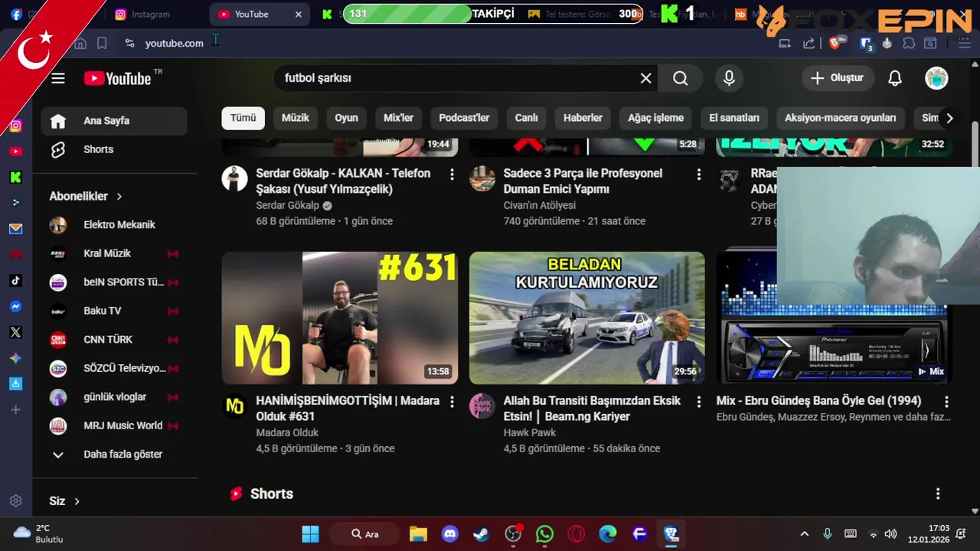Select the Oyun filter chip
Image resolution: width=980 pixels, height=551 pixels.
click(x=346, y=118)
